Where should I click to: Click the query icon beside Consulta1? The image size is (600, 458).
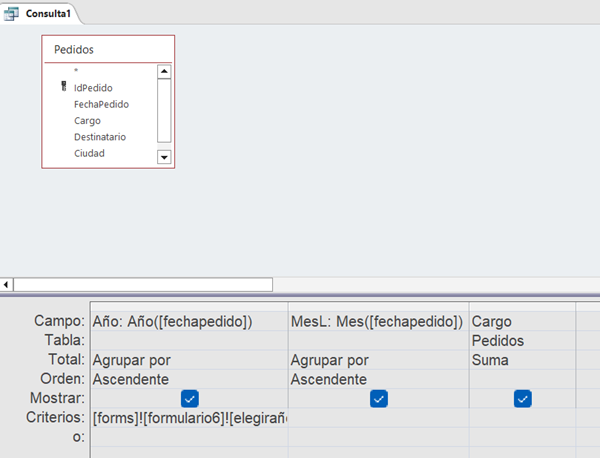point(11,14)
